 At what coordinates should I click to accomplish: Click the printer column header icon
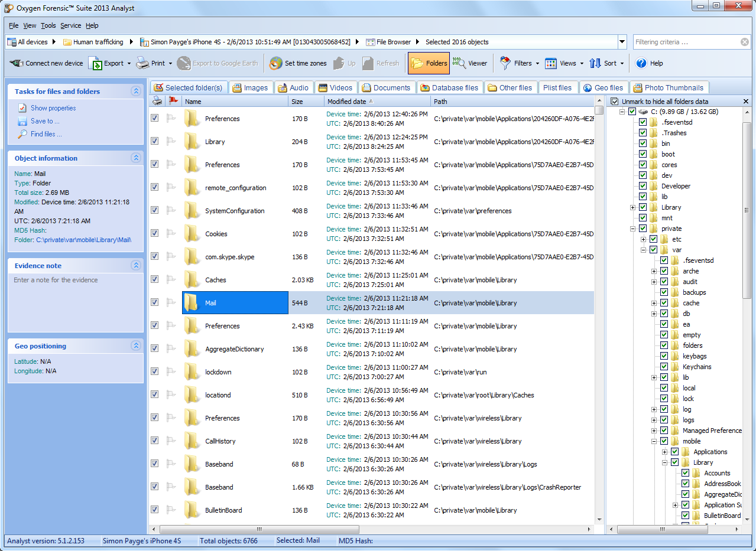coord(157,101)
